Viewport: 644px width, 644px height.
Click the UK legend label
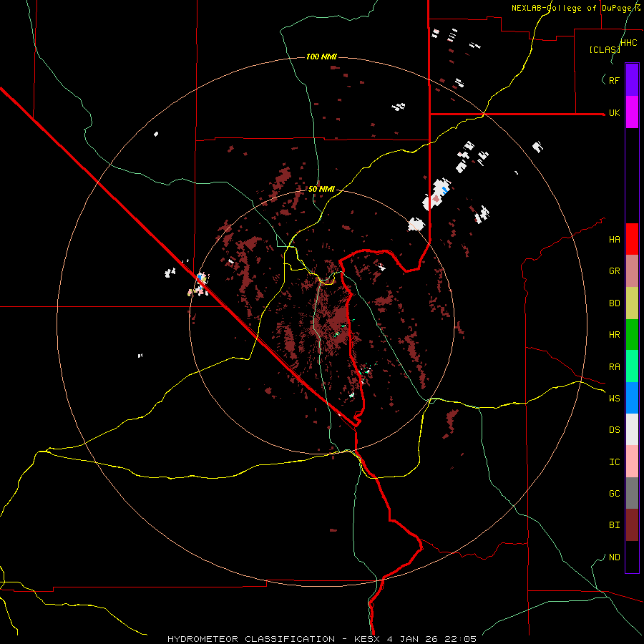pos(614,113)
